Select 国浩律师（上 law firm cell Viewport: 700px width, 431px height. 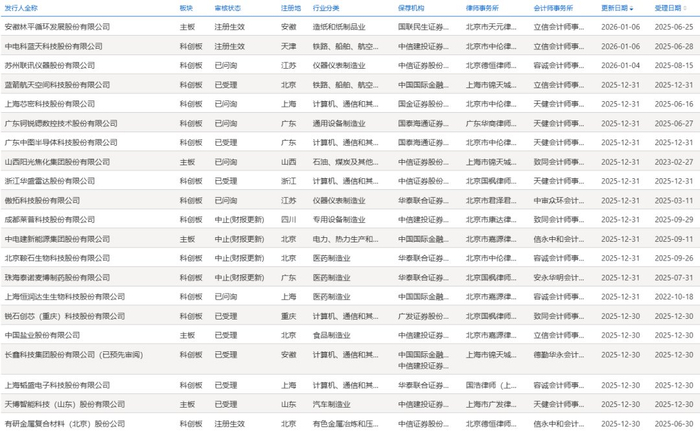(x=491, y=385)
